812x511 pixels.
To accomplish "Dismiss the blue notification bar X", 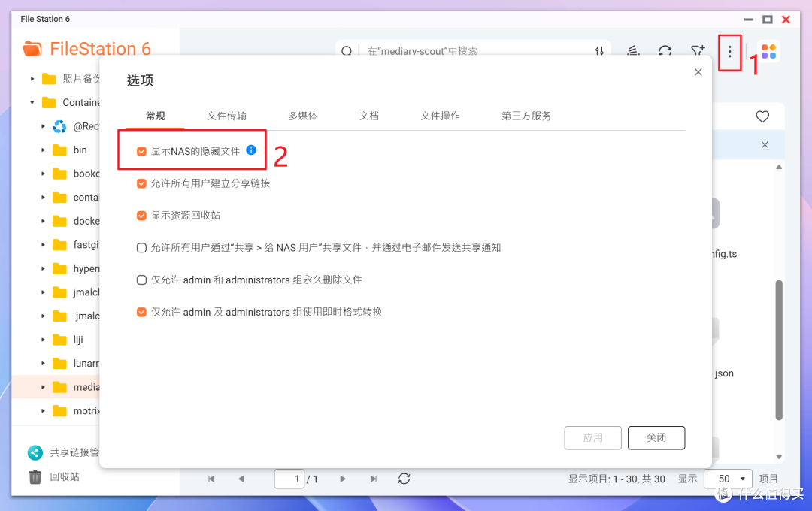I will (x=765, y=144).
